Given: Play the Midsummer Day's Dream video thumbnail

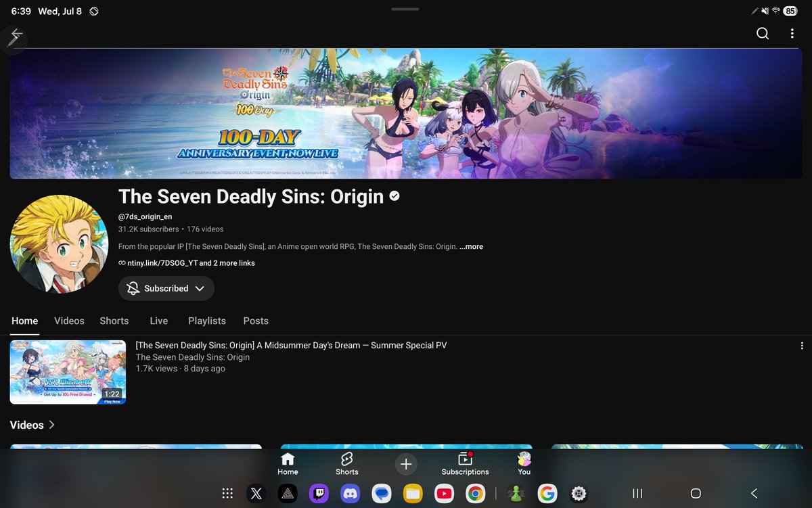Looking at the screenshot, I should tap(68, 373).
